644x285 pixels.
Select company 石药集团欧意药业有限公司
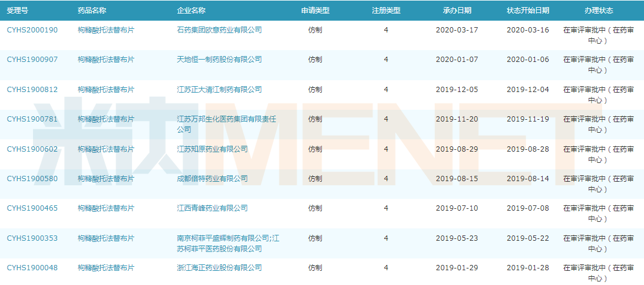click(219, 30)
